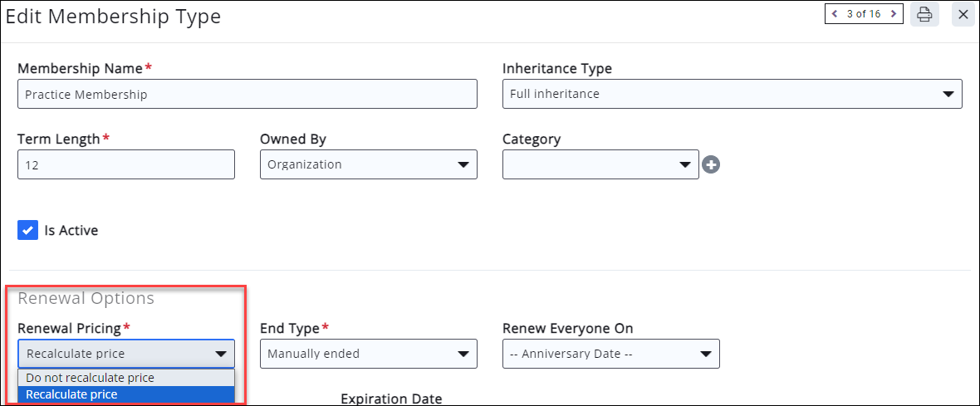Go to next record arrow
The image size is (980, 406).
click(x=894, y=14)
